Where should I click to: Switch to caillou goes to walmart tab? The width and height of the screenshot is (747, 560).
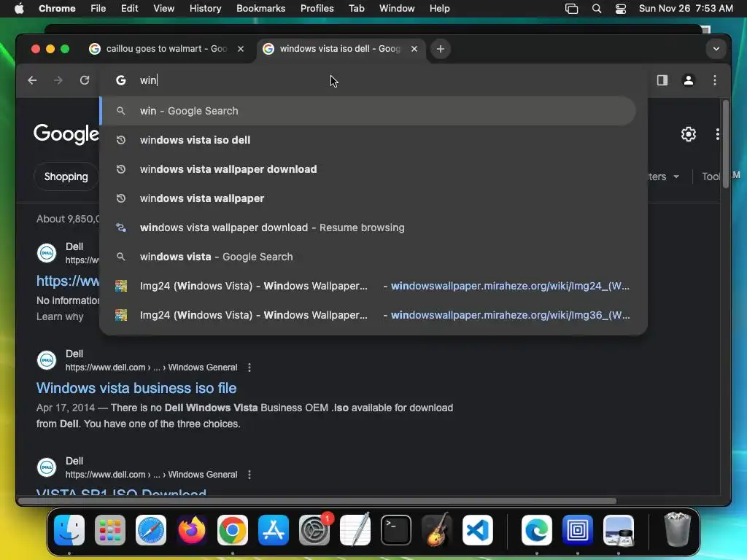167,49
